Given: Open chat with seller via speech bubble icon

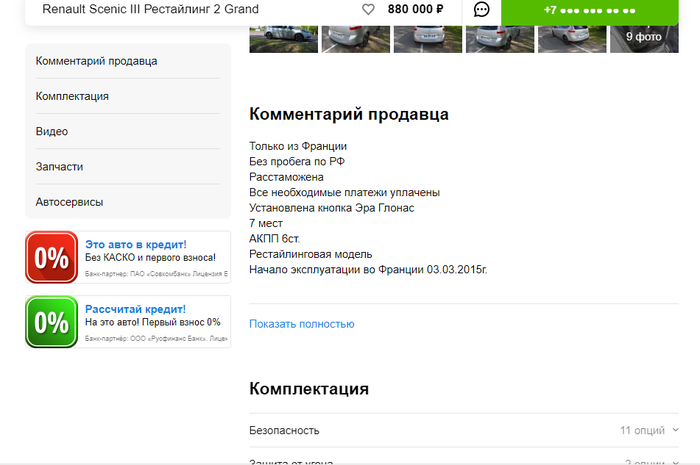Looking at the screenshot, I should 481,10.
